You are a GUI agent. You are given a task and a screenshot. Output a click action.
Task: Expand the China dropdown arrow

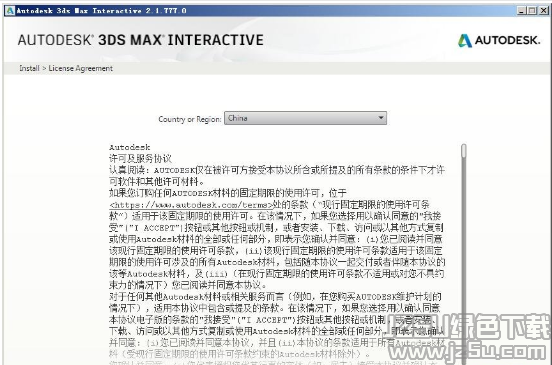click(x=381, y=118)
